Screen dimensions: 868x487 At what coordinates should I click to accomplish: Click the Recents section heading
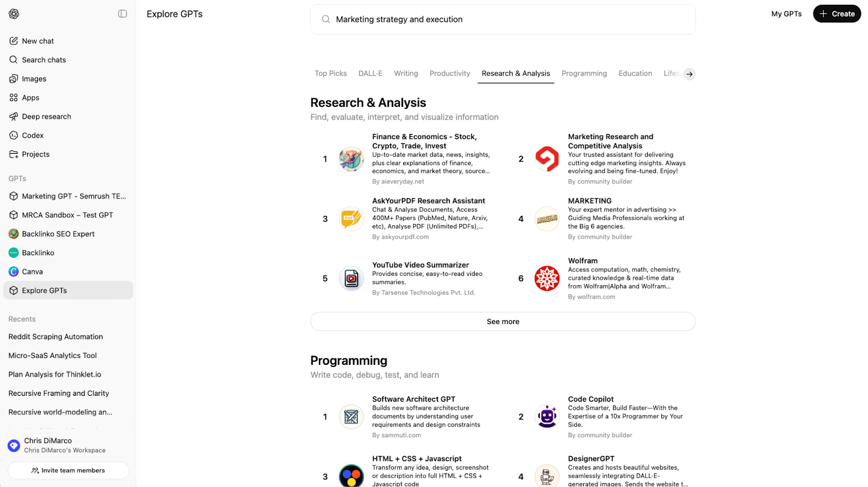tap(22, 319)
